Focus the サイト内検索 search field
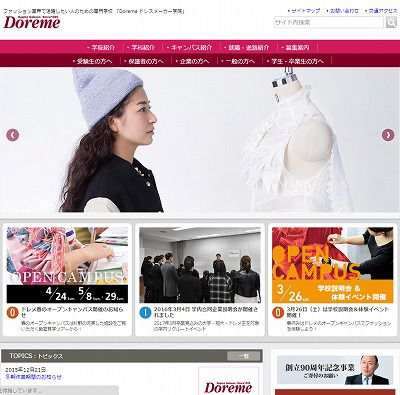Viewport: 400px width, 395px height. tap(329, 23)
